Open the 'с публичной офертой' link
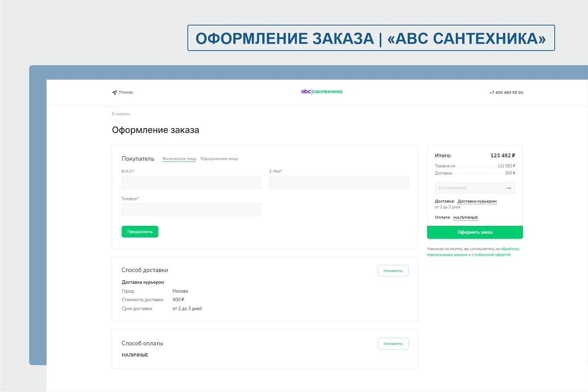Image resolution: width=588 pixels, height=392 pixels. [491, 255]
